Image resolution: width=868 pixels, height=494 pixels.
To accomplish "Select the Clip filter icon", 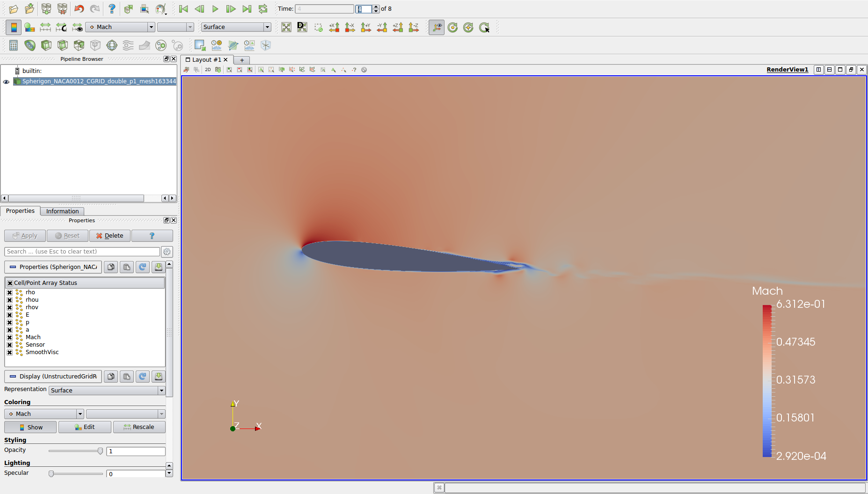I will [x=46, y=45].
